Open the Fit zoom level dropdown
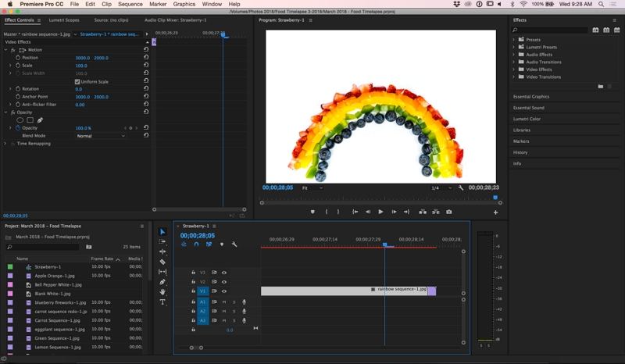Image resolution: width=625 pixels, height=364 pixels. [x=312, y=187]
